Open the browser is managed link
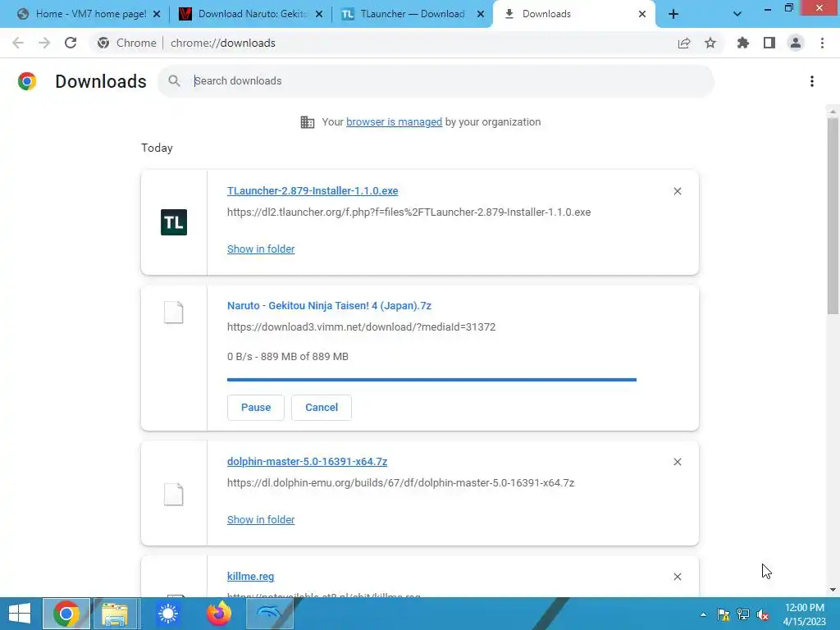Image resolution: width=840 pixels, height=630 pixels. 394,122
